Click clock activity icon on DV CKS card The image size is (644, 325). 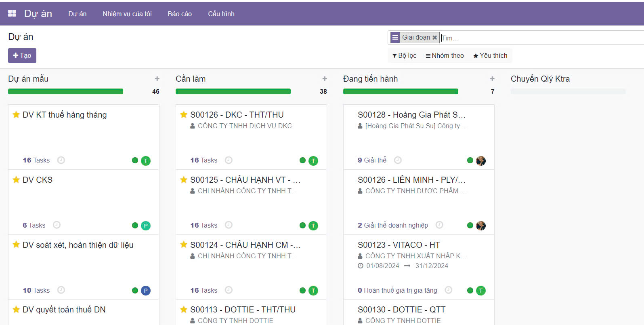[57, 225]
